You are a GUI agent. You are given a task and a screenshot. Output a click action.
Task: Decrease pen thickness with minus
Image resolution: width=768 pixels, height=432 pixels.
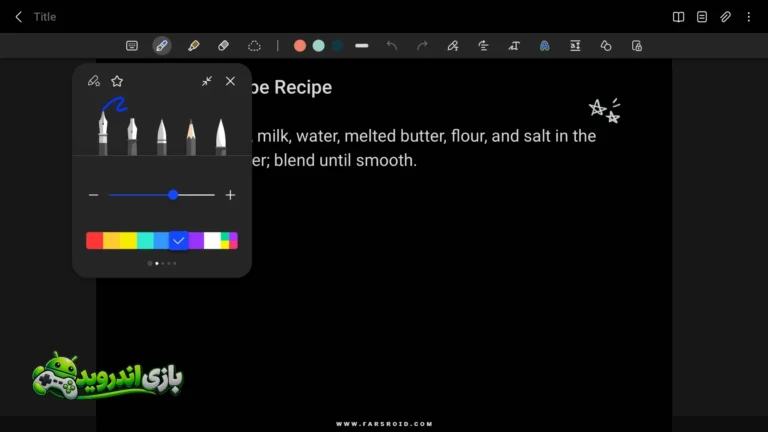[94, 195]
